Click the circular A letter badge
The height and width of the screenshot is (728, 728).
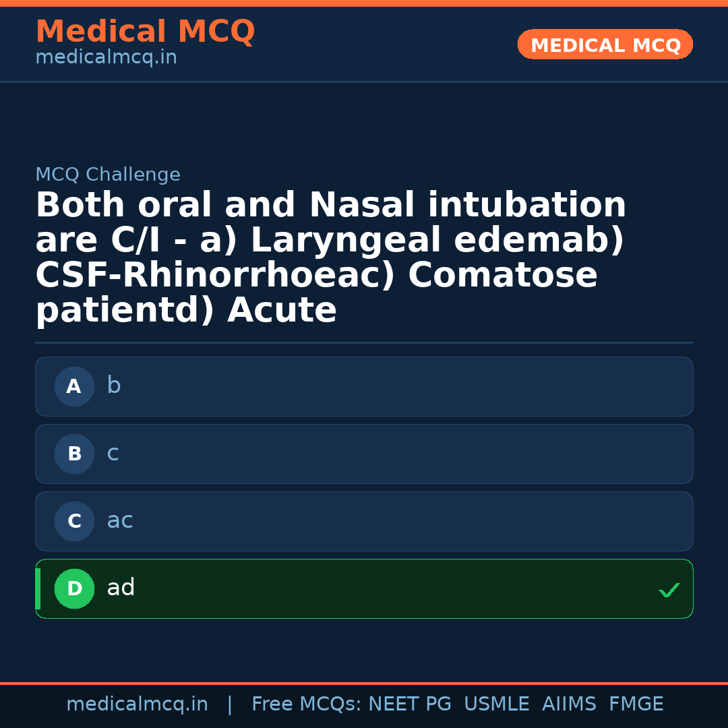tap(74, 386)
